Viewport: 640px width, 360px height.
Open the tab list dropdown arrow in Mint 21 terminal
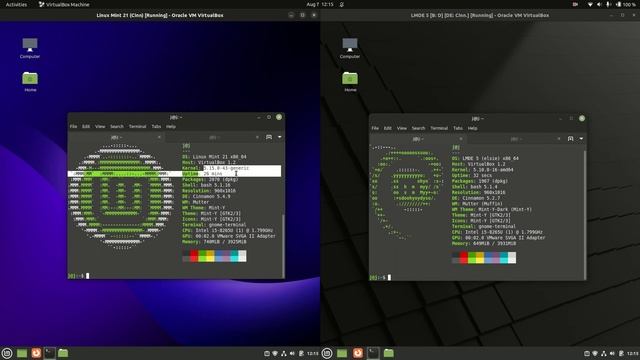(280, 137)
